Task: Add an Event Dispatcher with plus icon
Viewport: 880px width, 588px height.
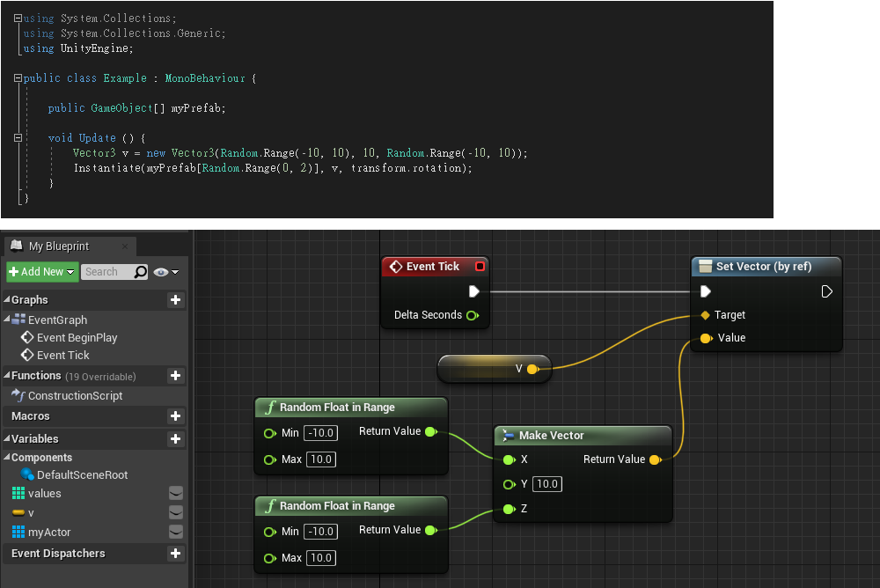Action: [x=175, y=554]
